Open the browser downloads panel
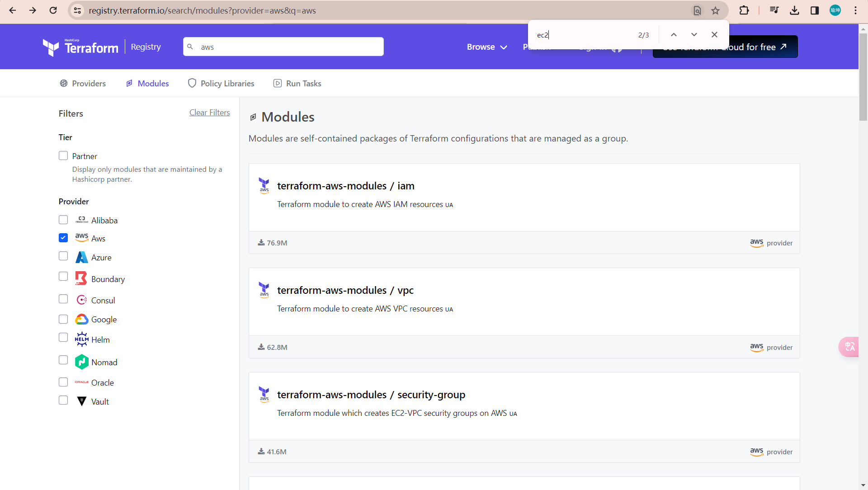The image size is (868, 490). pyautogui.click(x=794, y=10)
